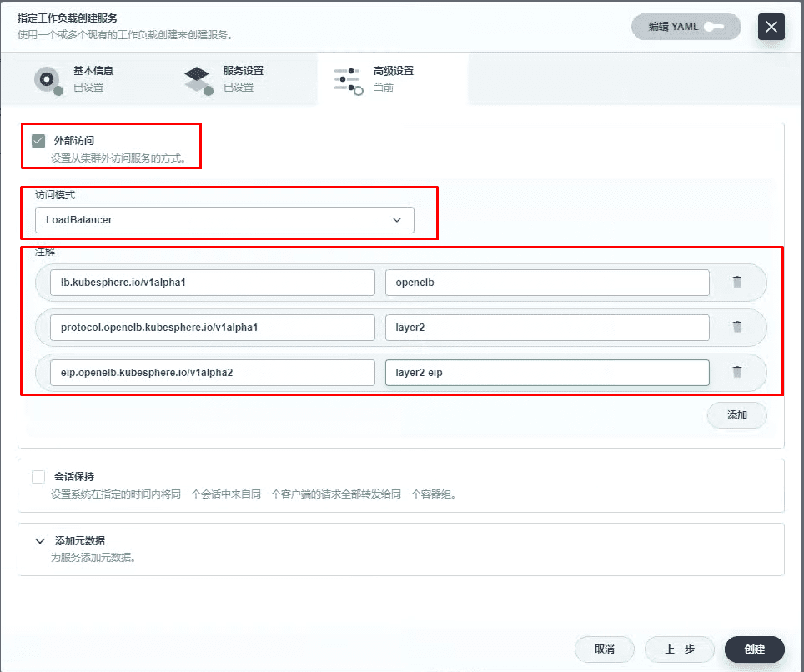Image resolution: width=804 pixels, height=672 pixels.
Task: Go back with 上一步 button
Action: [680, 649]
